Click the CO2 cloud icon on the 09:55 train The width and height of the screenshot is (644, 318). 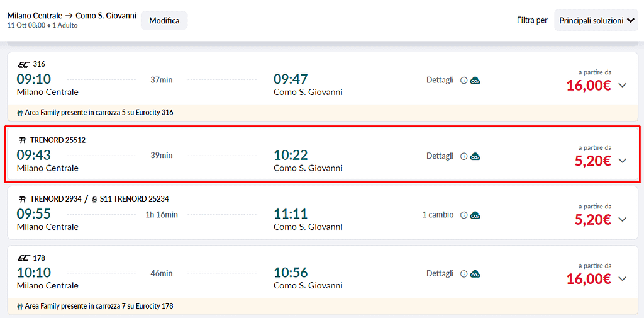coord(475,215)
